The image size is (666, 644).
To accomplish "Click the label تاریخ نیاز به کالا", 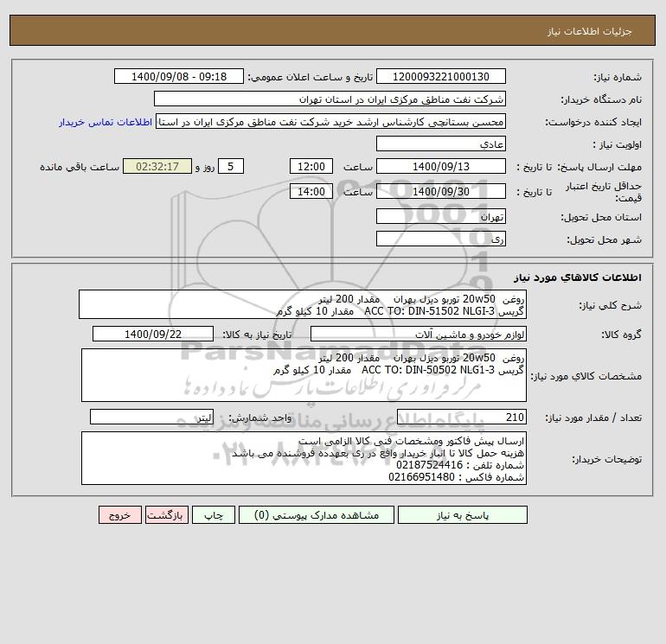I will click(x=258, y=335).
